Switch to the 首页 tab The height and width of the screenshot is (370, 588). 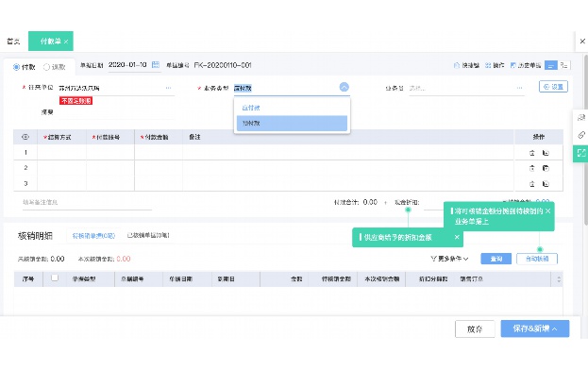tap(13, 42)
